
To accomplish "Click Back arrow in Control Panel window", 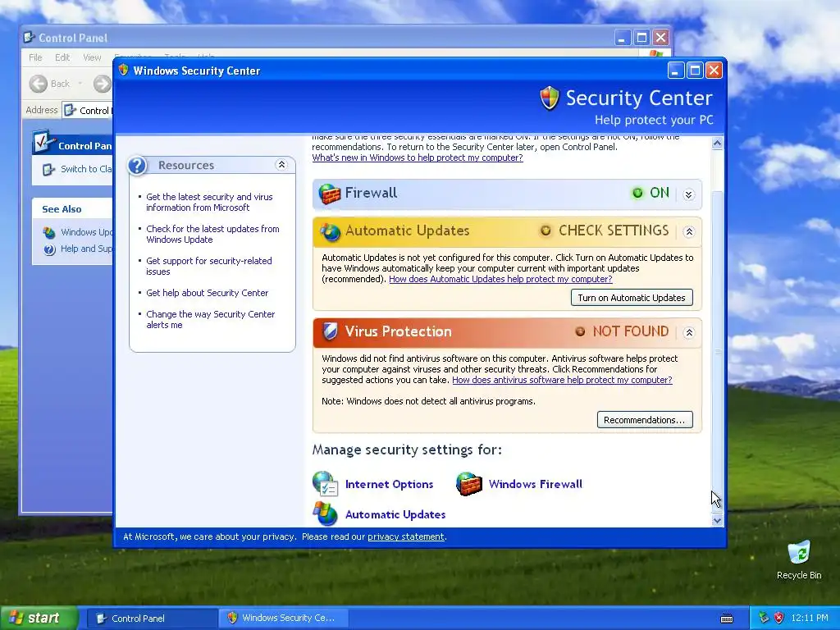I will pos(38,84).
